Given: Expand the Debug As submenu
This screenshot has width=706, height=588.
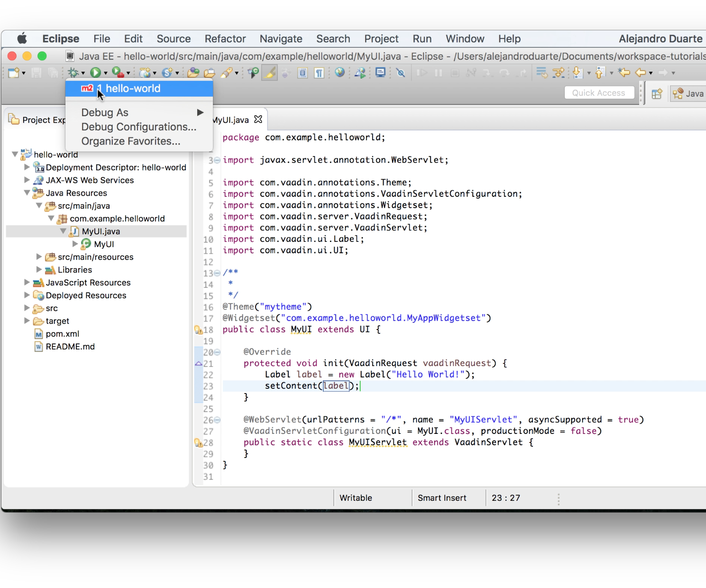Looking at the screenshot, I should (x=105, y=112).
